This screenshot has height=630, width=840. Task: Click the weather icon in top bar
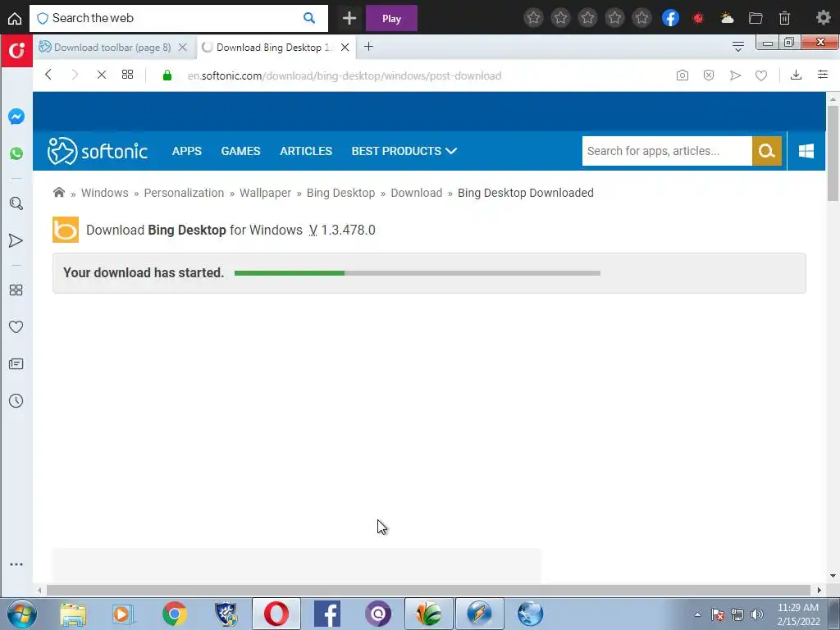[728, 18]
